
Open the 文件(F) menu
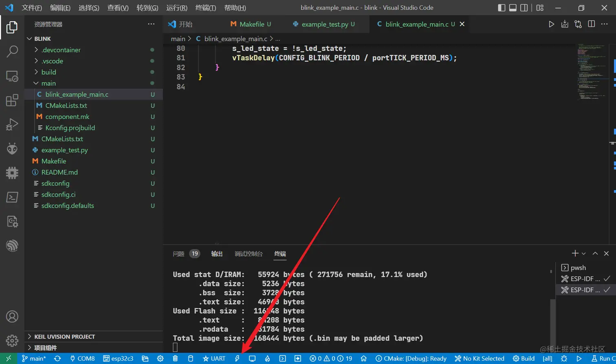point(32,8)
